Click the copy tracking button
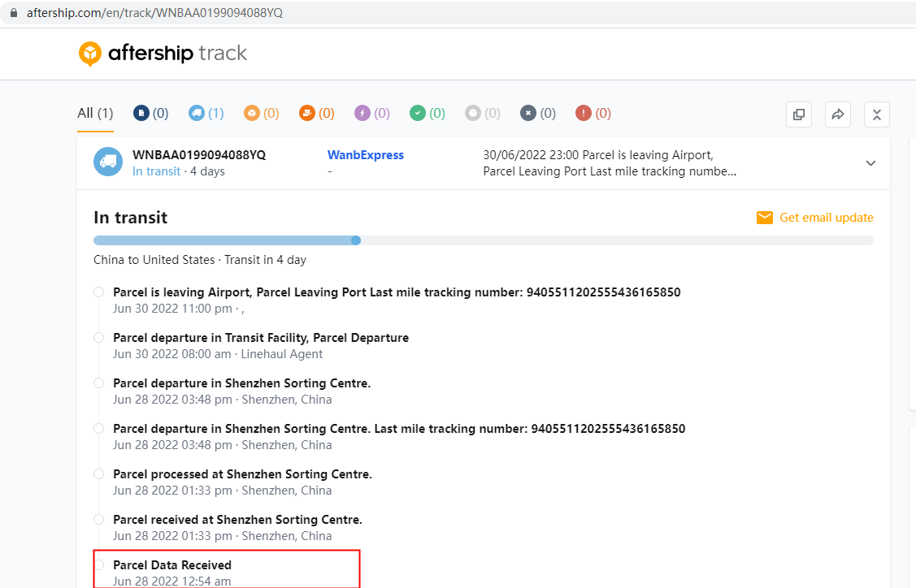Image resolution: width=916 pixels, height=588 pixels. pyautogui.click(x=799, y=115)
